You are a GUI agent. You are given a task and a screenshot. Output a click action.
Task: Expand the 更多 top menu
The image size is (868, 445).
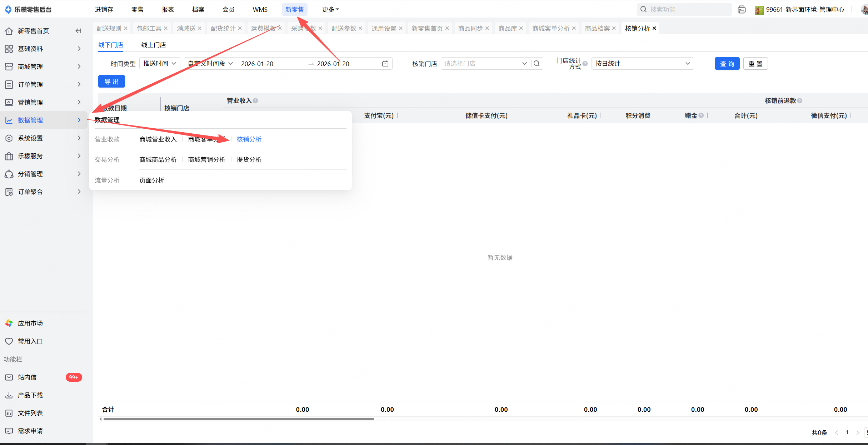pyautogui.click(x=330, y=10)
